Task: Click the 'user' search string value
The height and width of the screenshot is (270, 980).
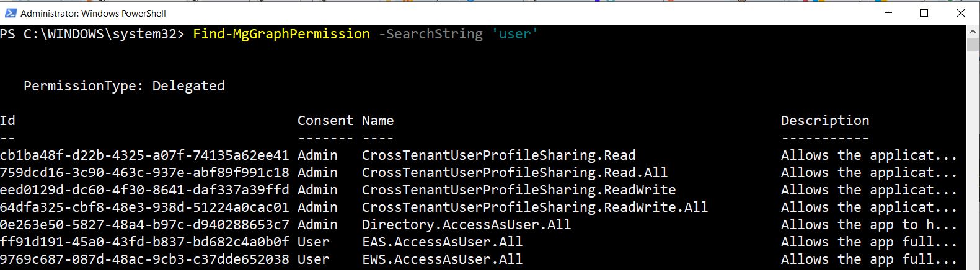Action: 514,34
